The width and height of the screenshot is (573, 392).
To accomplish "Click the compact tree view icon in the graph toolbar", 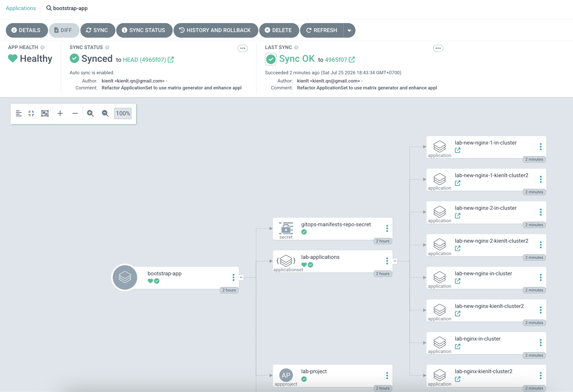I will 19,114.
